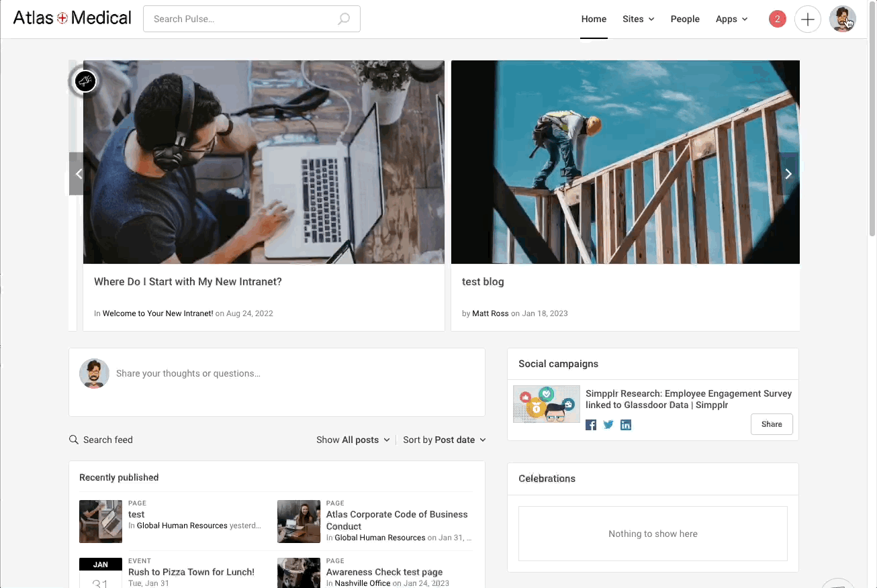Image resolution: width=877 pixels, height=588 pixels.
Task: Share campaign via Facebook icon
Action: [591, 425]
